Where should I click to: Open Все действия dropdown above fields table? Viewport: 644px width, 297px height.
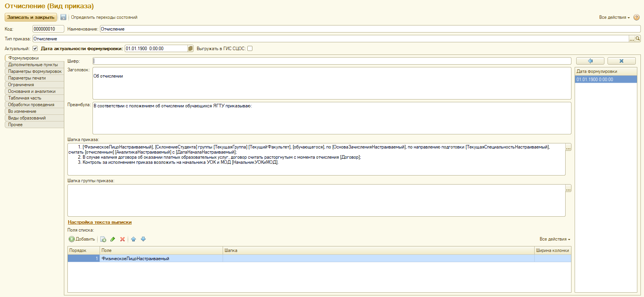point(555,239)
